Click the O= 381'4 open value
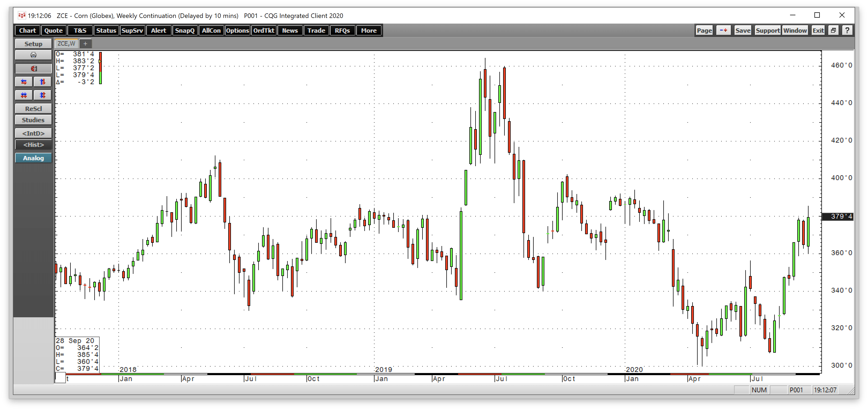The width and height of the screenshot is (868, 410). point(75,54)
